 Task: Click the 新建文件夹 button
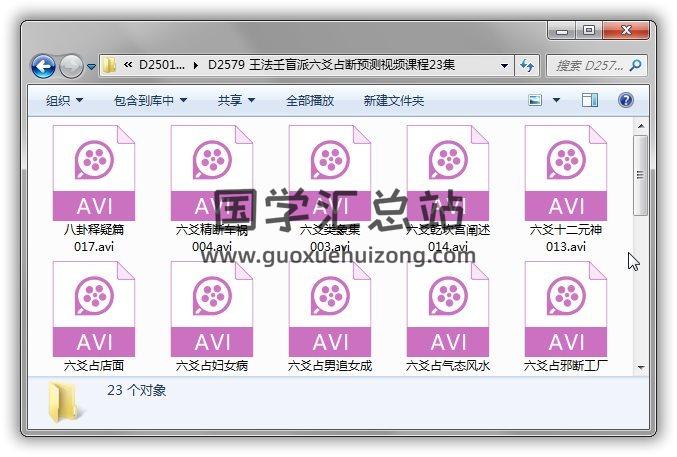pos(394,101)
